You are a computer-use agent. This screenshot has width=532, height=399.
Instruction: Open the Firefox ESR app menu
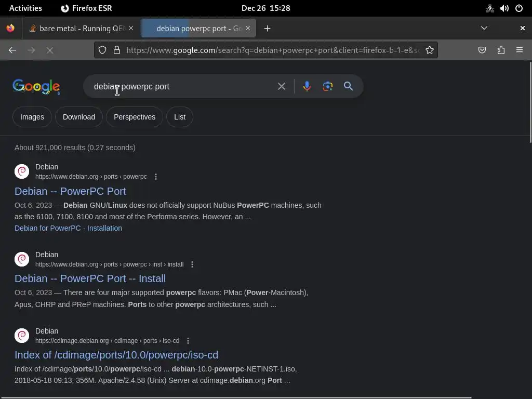(87, 8)
